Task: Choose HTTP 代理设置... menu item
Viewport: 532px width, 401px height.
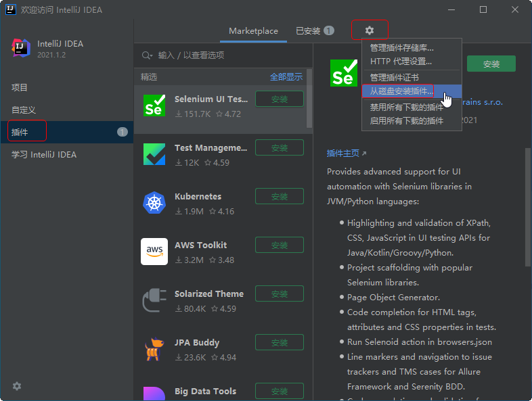Action: tap(412, 62)
